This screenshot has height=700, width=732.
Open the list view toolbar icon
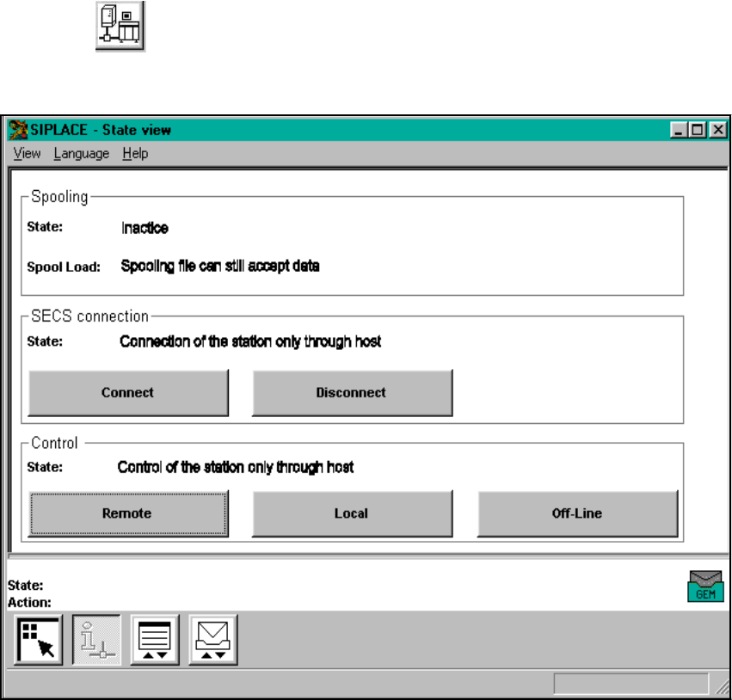coord(155,640)
